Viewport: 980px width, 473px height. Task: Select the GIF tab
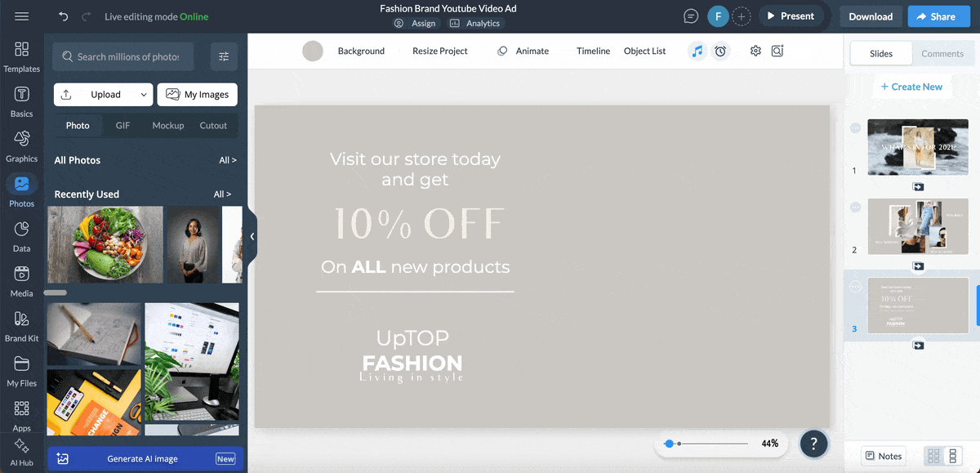[122, 126]
